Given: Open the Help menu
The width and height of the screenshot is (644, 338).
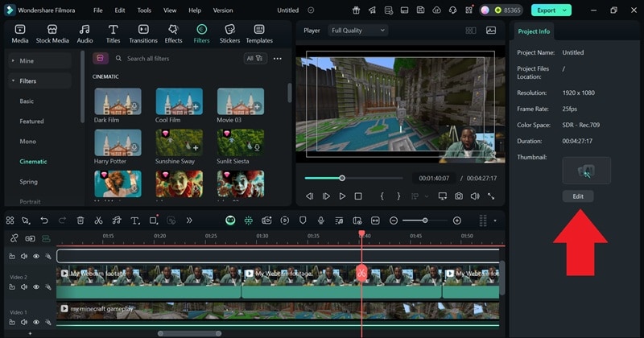Looking at the screenshot, I should click(x=195, y=10).
